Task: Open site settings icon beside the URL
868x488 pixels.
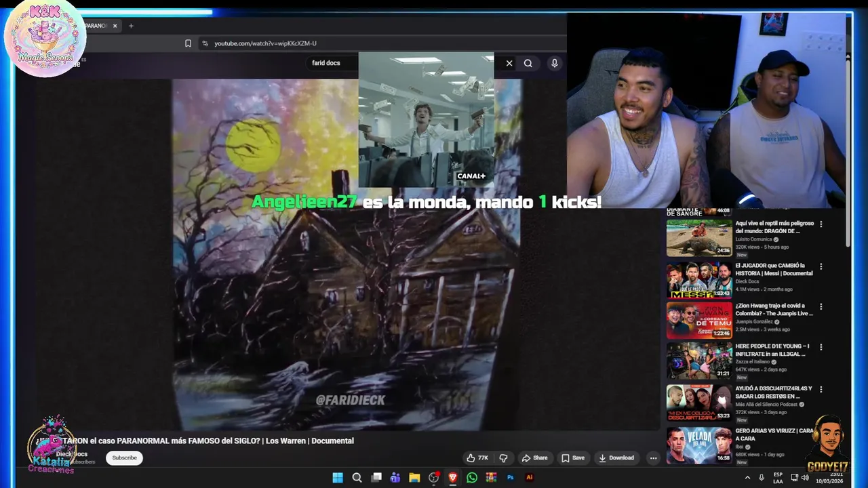Action: pyautogui.click(x=205, y=43)
